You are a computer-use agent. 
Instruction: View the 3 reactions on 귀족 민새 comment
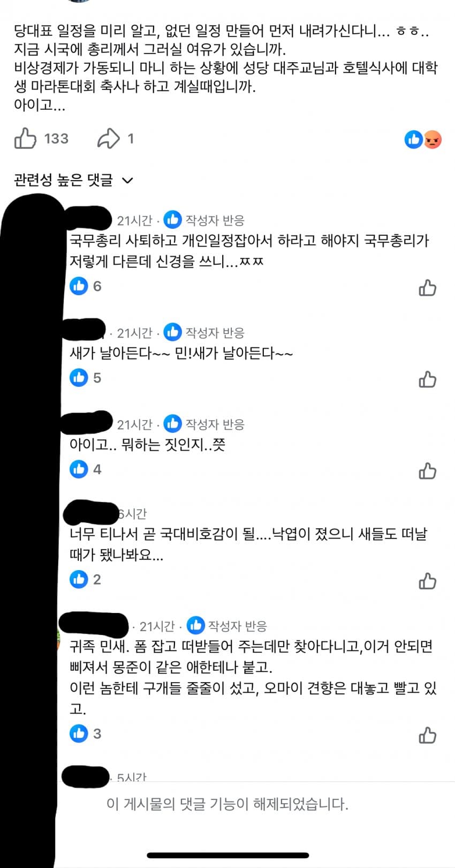click(x=86, y=734)
